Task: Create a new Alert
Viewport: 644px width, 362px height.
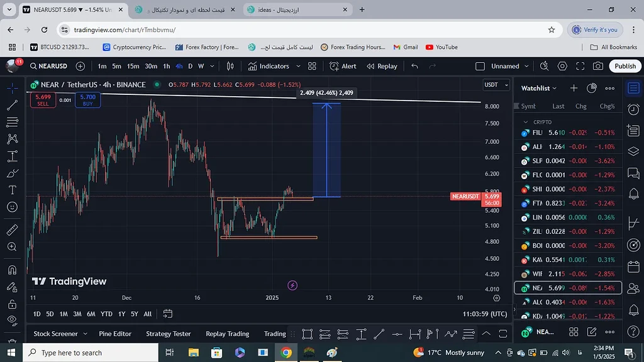Action: pyautogui.click(x=343, y=66)
